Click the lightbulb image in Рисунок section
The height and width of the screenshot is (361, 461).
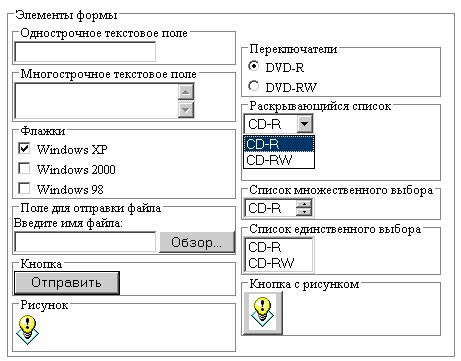coord(27,330)
